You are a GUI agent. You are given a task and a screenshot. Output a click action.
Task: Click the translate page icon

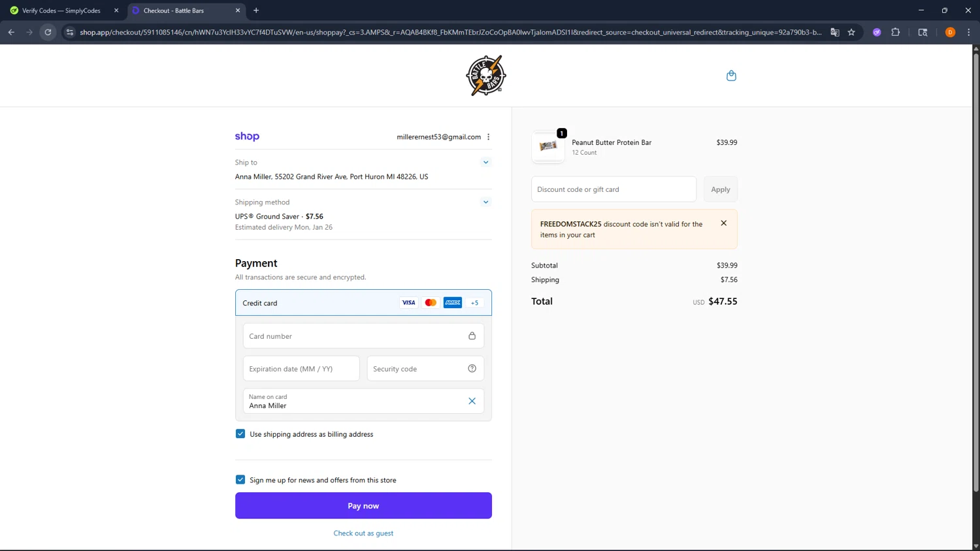[x=834, y=32]
